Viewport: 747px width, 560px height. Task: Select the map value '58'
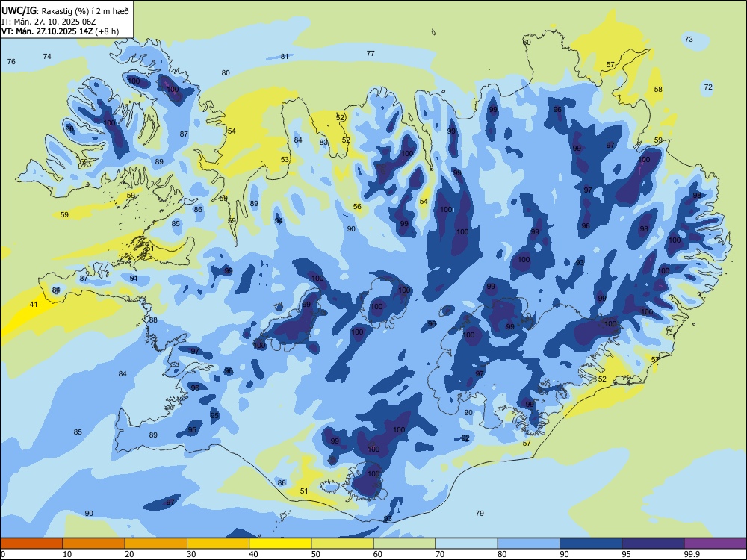click(658, 89)
